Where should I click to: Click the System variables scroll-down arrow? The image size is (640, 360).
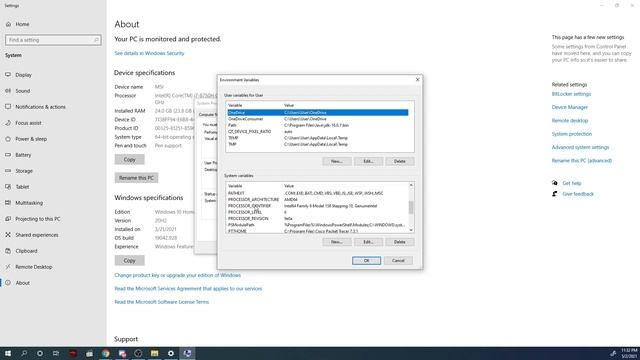411,230
